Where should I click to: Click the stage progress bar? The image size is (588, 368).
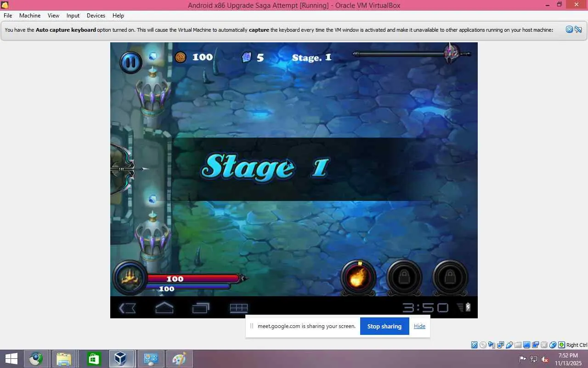pyautogui.click(x=412, y=54)
